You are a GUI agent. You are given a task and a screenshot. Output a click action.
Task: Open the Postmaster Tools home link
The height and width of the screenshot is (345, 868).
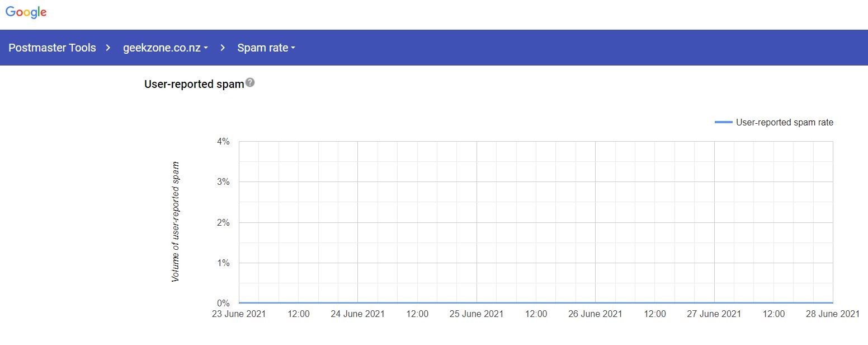pos(52,48)
